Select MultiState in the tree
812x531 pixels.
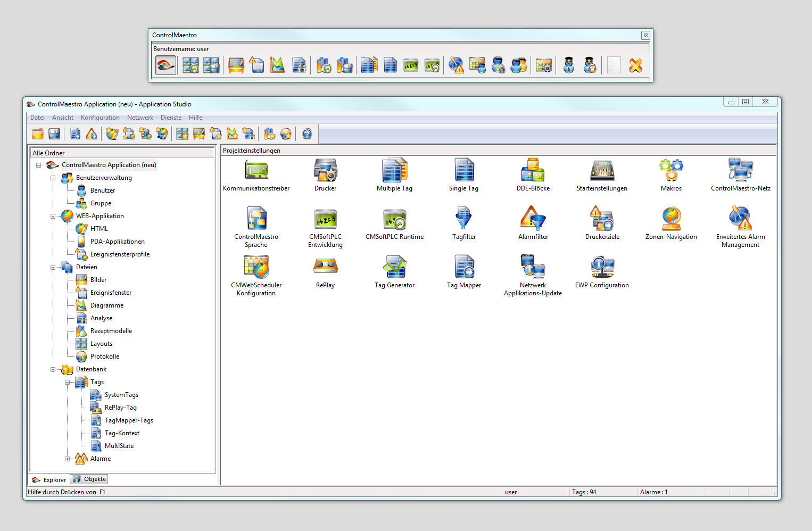(119, 446)
